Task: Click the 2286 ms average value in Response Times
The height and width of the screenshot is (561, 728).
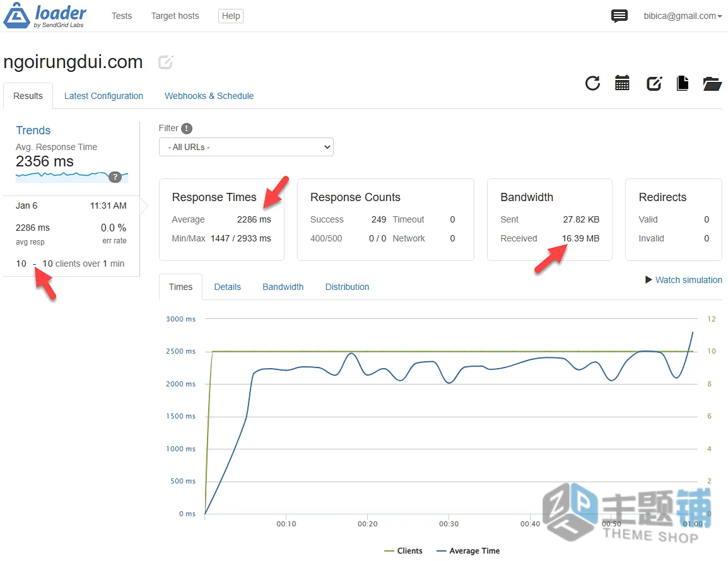Action: coord(254,219)
